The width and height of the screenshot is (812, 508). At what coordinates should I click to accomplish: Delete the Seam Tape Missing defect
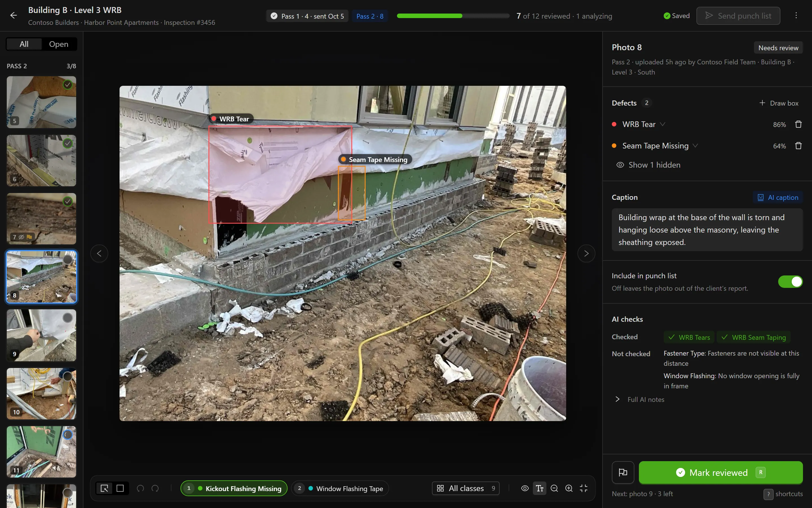point(798,146)
